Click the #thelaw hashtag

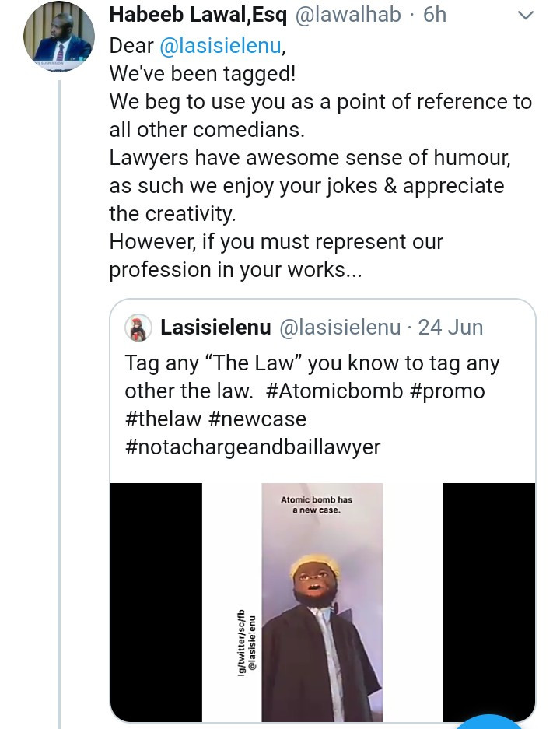163,419
